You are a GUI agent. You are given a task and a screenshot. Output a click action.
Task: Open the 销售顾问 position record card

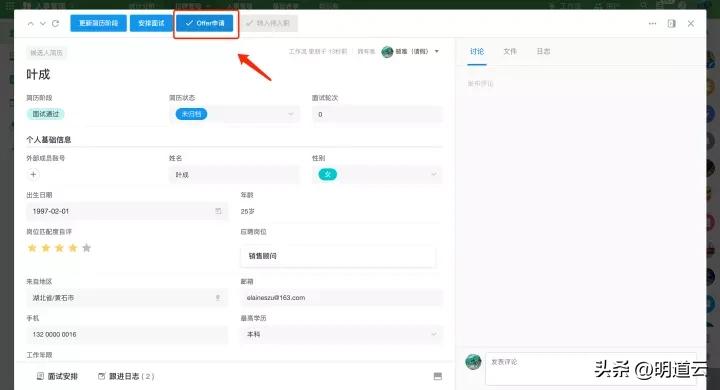[338, 256]
